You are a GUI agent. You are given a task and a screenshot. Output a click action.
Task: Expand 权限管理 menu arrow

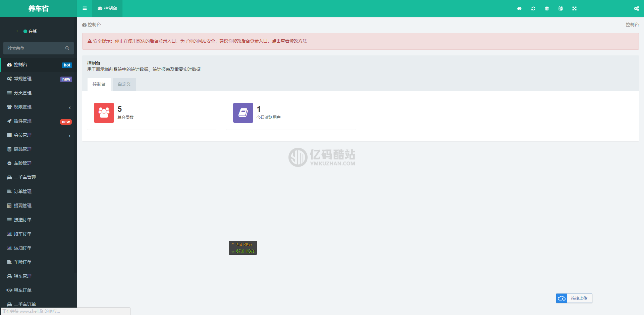click(70, 107)
